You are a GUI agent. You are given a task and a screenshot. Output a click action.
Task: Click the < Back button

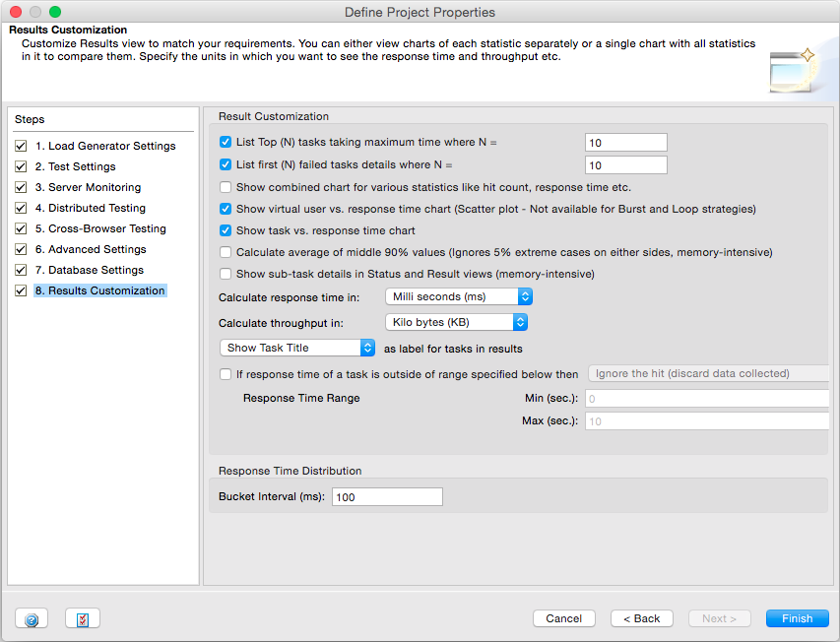pyautogui.click(x=642, y=618)
